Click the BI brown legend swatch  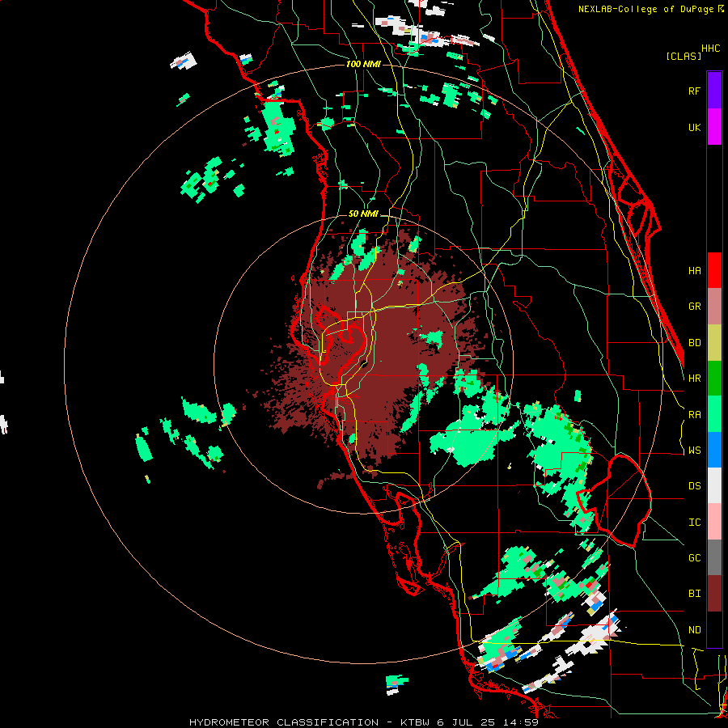714,594
